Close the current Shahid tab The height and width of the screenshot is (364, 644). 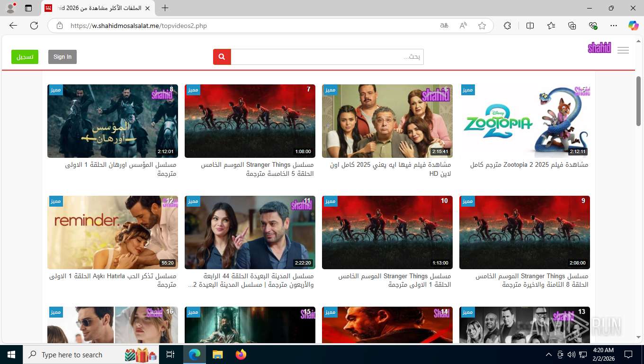(x=147, y=8)
